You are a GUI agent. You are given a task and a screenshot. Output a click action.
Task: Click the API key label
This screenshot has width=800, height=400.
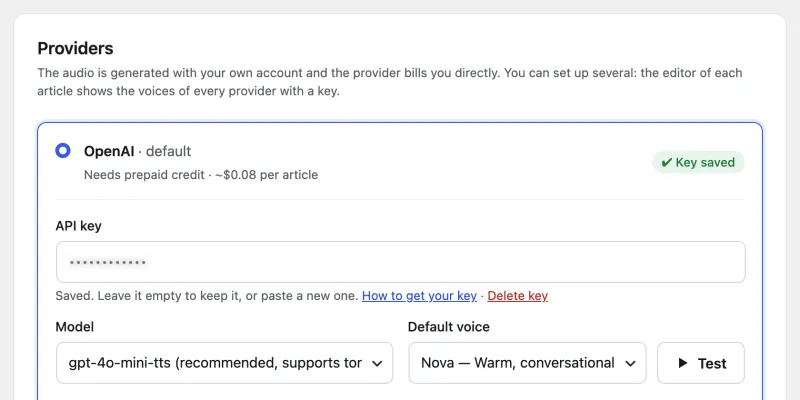[x=79, y=226]
